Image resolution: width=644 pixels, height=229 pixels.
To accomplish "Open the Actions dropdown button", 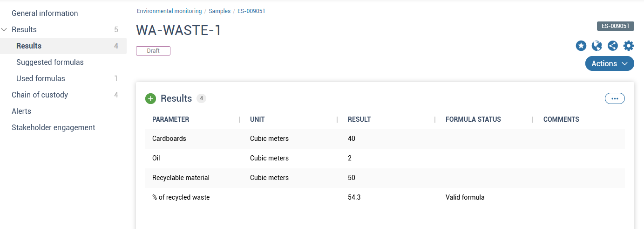I will click(610, 63).
